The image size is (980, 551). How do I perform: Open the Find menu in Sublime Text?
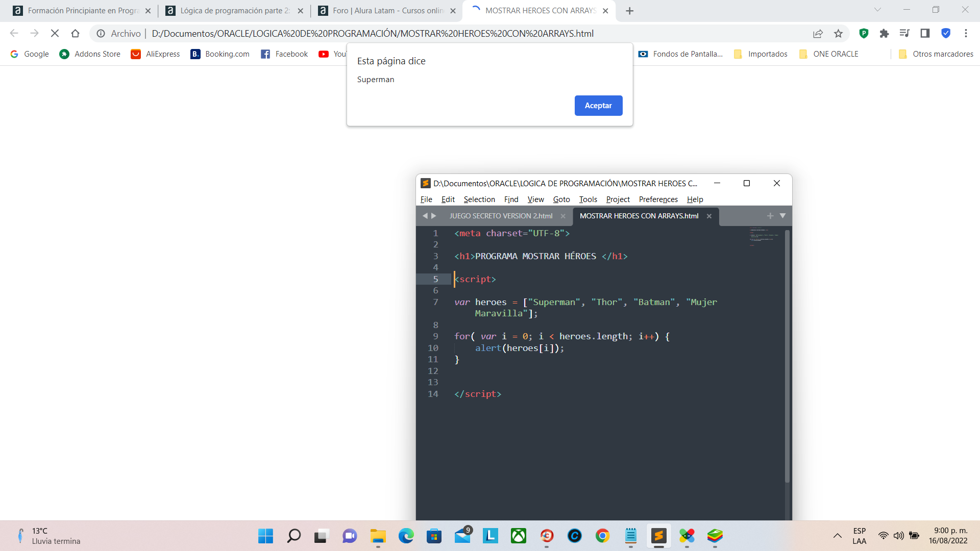point(511,199)
